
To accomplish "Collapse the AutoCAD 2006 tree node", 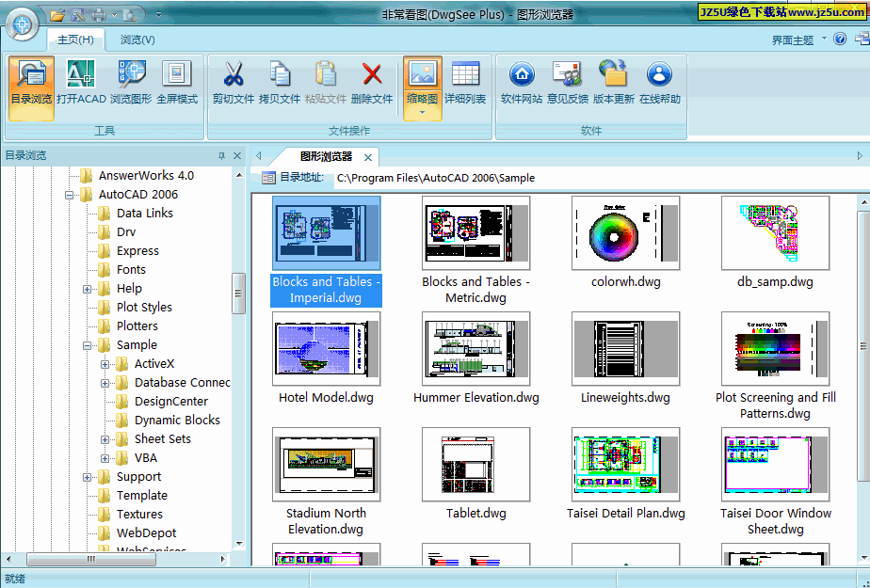I will coord(70,195).
